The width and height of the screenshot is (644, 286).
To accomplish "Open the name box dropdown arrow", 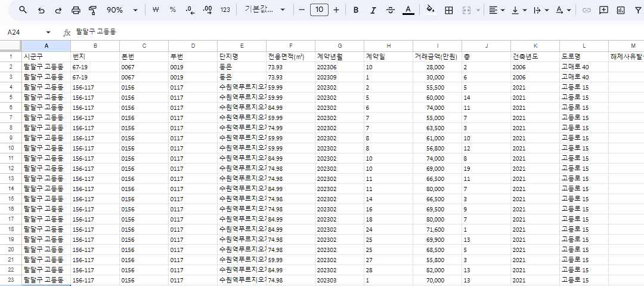I will tap(48, 32).
